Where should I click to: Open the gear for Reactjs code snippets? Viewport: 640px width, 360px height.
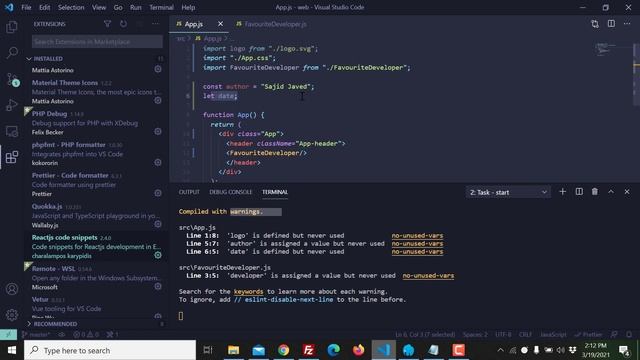point(158,255)
